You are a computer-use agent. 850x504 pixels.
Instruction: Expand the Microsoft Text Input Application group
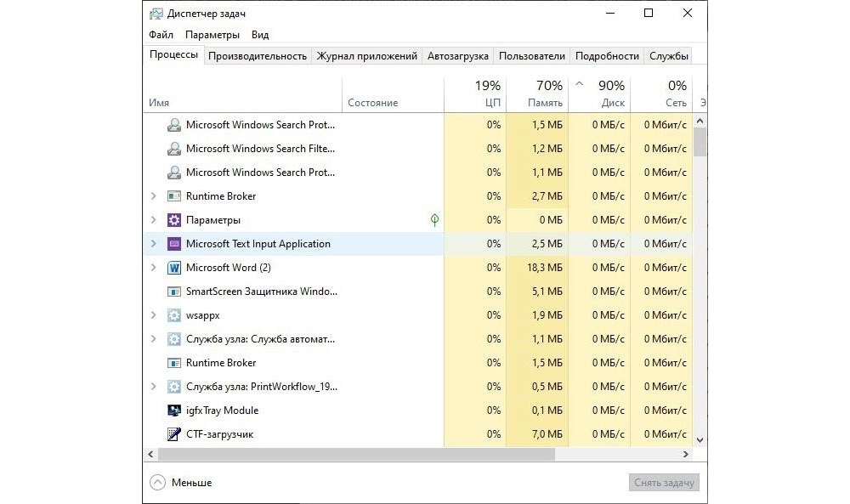pyautogui.click(x=153, y=244)
